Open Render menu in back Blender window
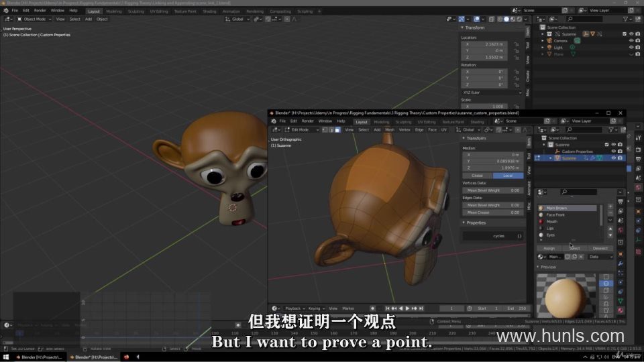644x362 pixels. click(x=40, y=10)
